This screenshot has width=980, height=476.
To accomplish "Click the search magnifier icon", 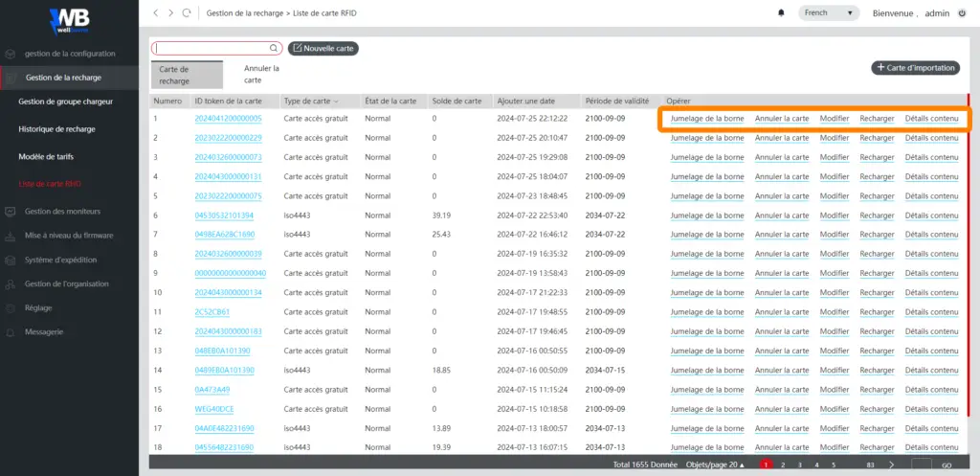I will [273, 48].
